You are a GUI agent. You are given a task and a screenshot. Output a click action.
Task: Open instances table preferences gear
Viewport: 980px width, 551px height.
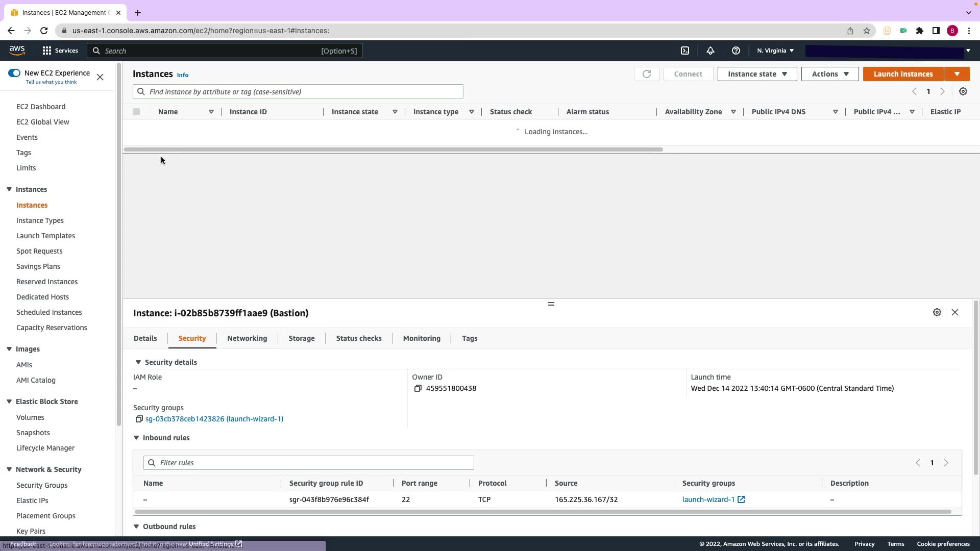point(963,91)
